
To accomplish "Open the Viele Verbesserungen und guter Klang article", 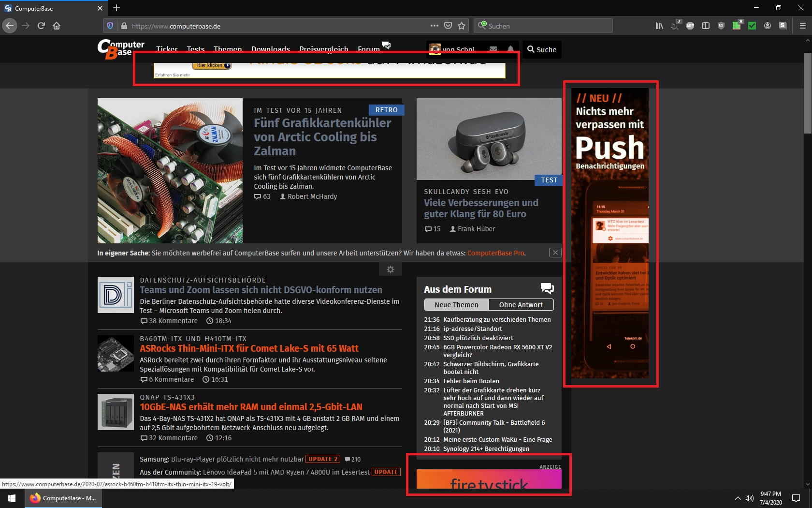I will (481, 208).
